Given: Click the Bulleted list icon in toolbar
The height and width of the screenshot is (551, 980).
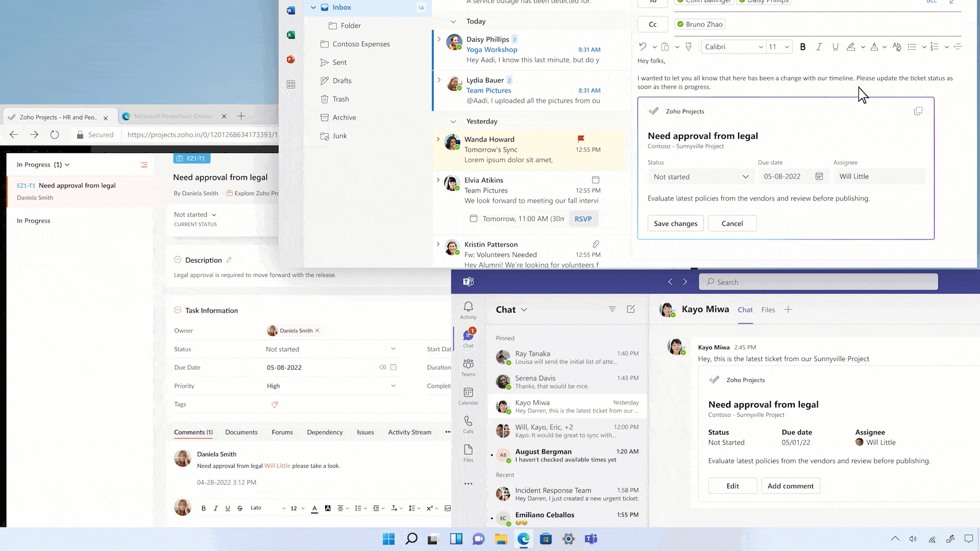Looking at the screenshot, I should click(912, 46).
